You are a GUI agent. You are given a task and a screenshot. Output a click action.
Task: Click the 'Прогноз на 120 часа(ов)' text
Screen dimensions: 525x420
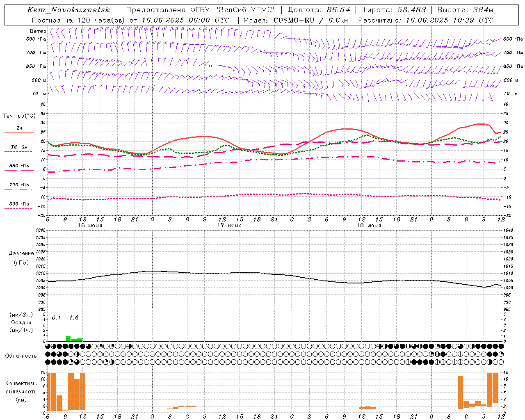tap(79, 20)
